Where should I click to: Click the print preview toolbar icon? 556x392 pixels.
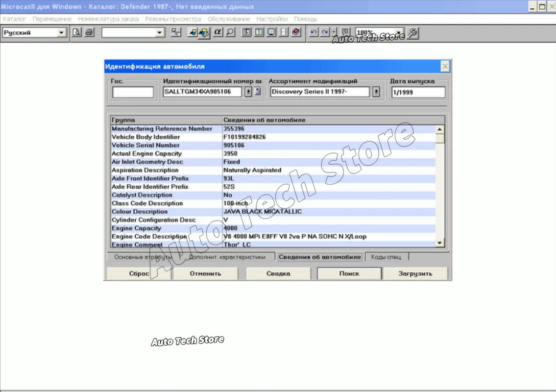coord(76,32)
